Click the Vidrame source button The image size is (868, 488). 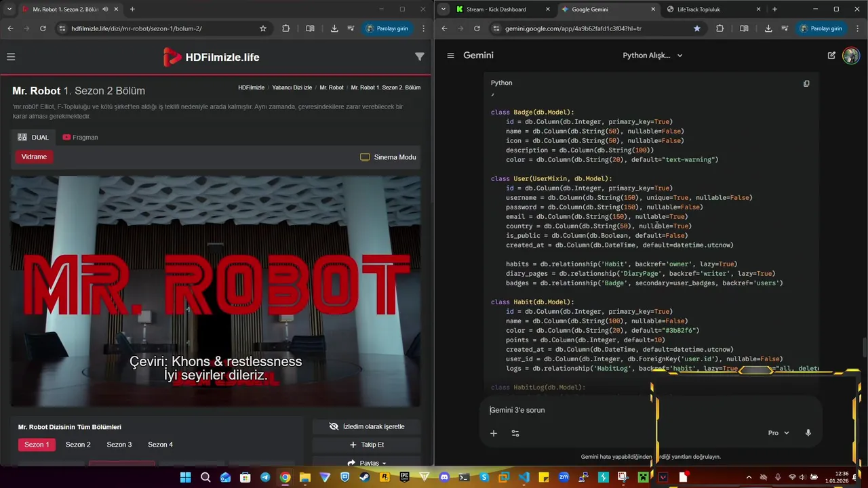point(34,157)
